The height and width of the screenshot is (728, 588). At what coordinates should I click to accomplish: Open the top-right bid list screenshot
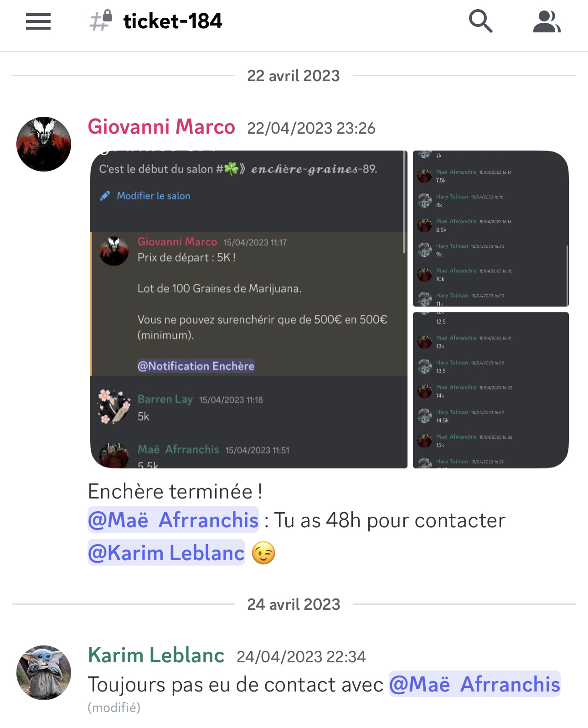[491, 229]
